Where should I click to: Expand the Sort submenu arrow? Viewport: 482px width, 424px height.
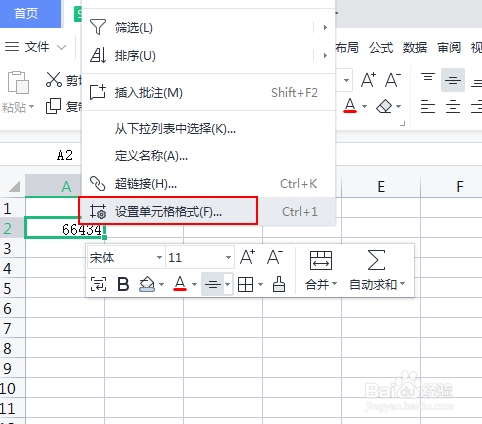[325, 55]
